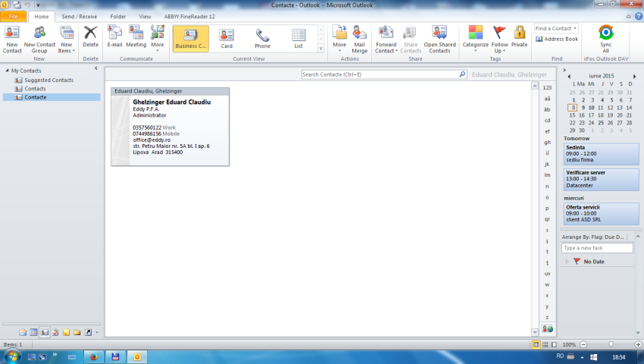The image size is (644, 364).
Task: Open the Address Book
Action: pyautogui.click(x=557, y=39)
